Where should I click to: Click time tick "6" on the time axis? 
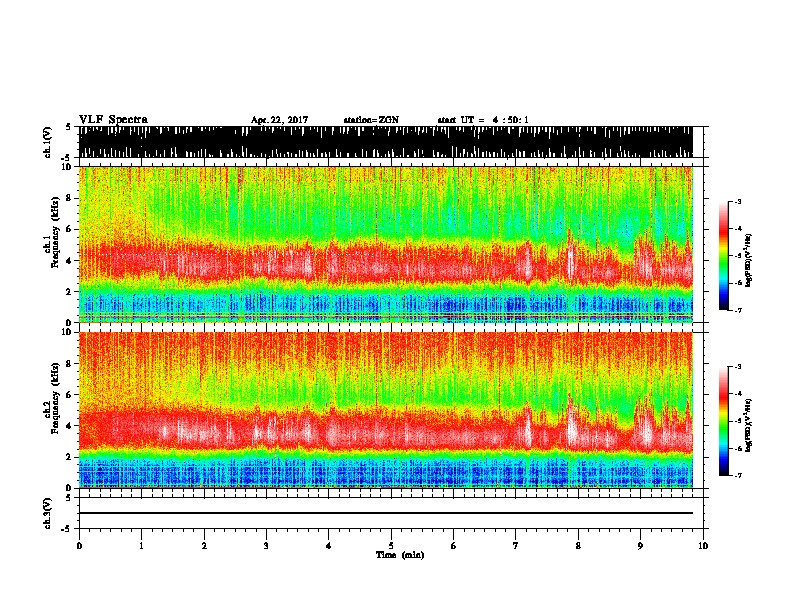pos(454,546)
